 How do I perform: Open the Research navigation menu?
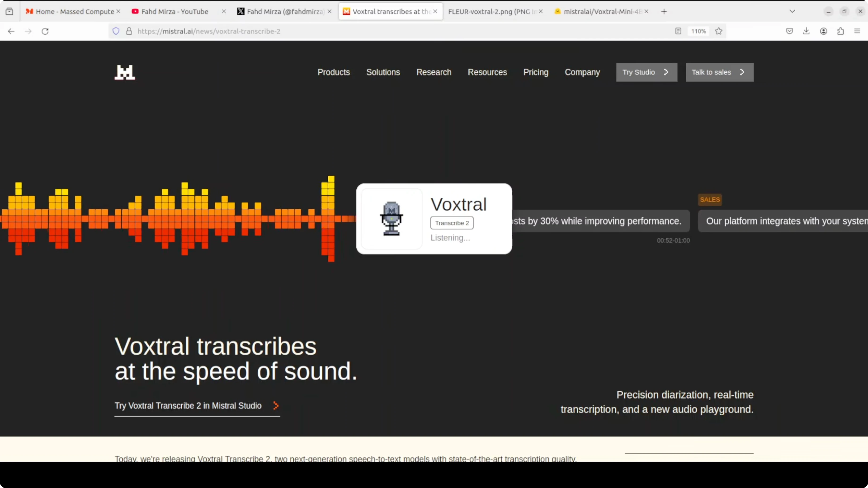(x=434, y=72)
